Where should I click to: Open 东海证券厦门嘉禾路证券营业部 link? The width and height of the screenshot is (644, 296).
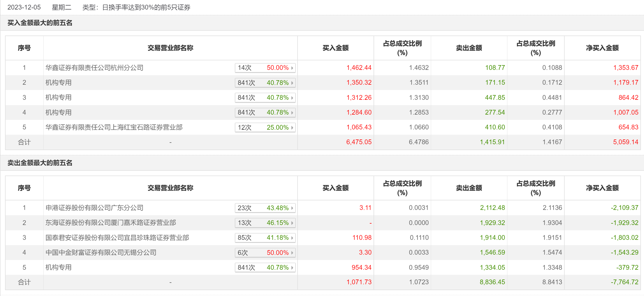pyautogui.click(x=111, y=223)
